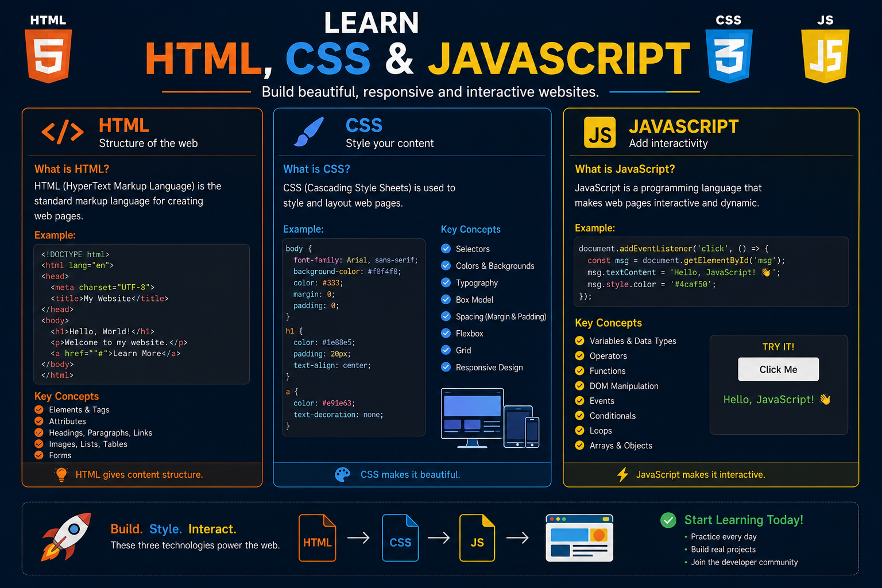Viewport: 882px width, 588px height.
Task: Click Headings, Paragraphs, Links item
Action: pyautogui.click(x=100, y=432)
